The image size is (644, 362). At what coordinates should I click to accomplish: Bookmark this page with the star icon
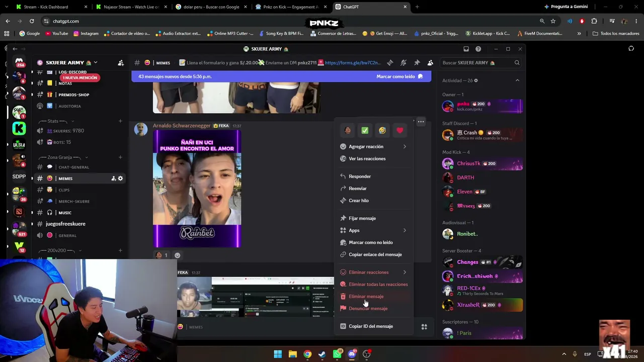point(553,21)
